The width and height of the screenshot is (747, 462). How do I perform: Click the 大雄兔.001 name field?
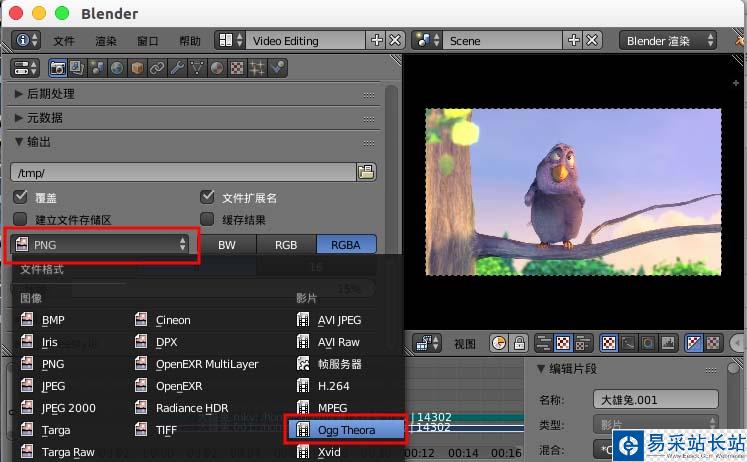click(x=656, y=400)
